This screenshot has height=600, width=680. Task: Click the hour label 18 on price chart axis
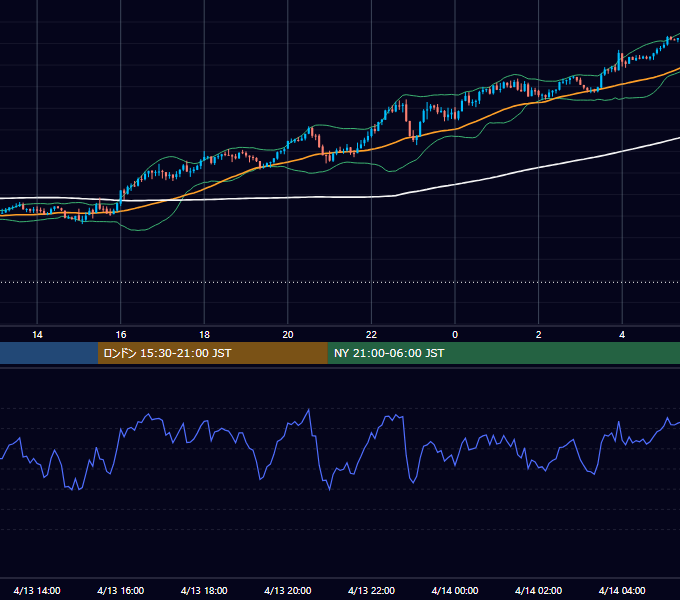click(204, 335)
